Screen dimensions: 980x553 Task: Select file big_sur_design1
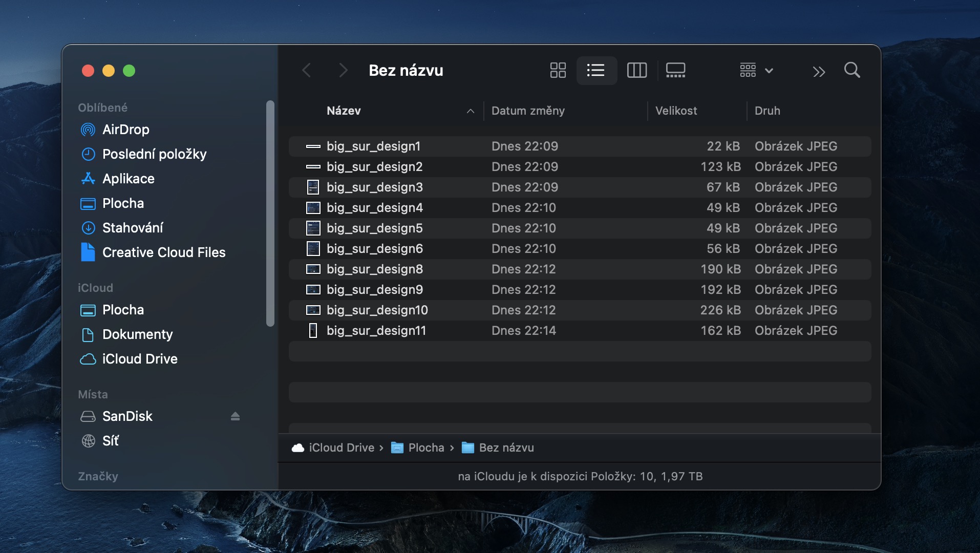[x=580, y=146]
